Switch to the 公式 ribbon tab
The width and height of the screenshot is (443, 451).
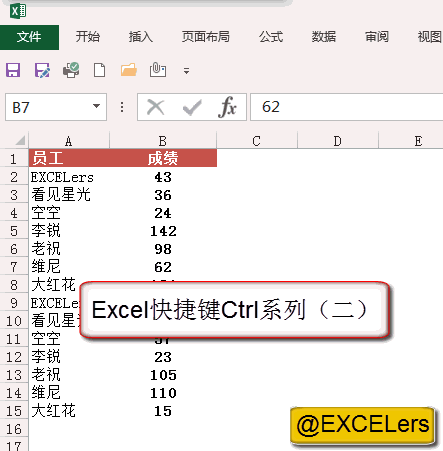(271, 37)
